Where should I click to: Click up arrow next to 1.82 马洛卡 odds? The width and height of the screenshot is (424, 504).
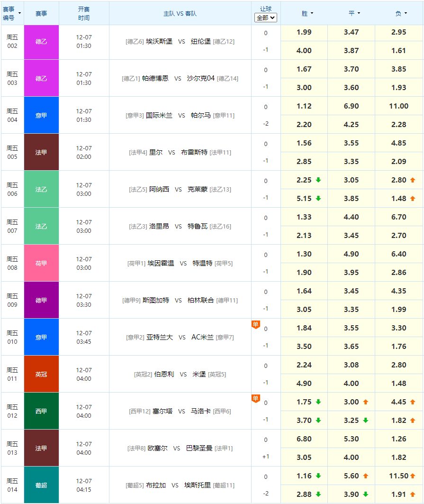tap(413, 420)
